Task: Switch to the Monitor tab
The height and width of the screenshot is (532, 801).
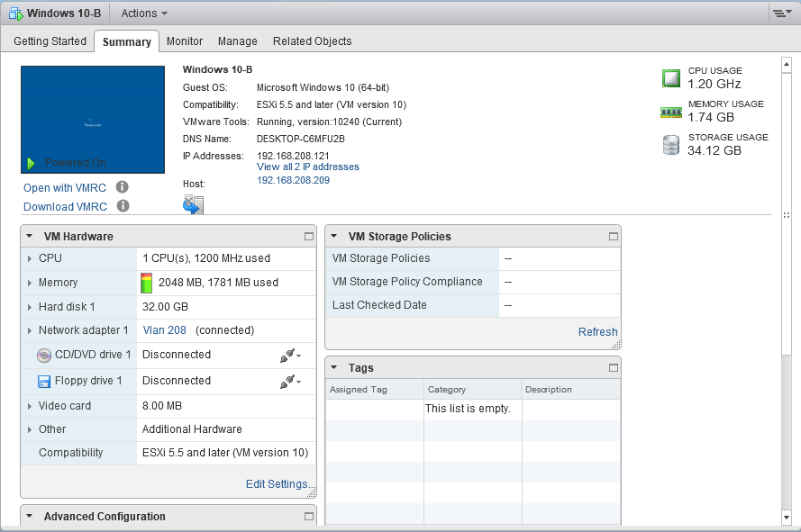Action: point(185,41)
